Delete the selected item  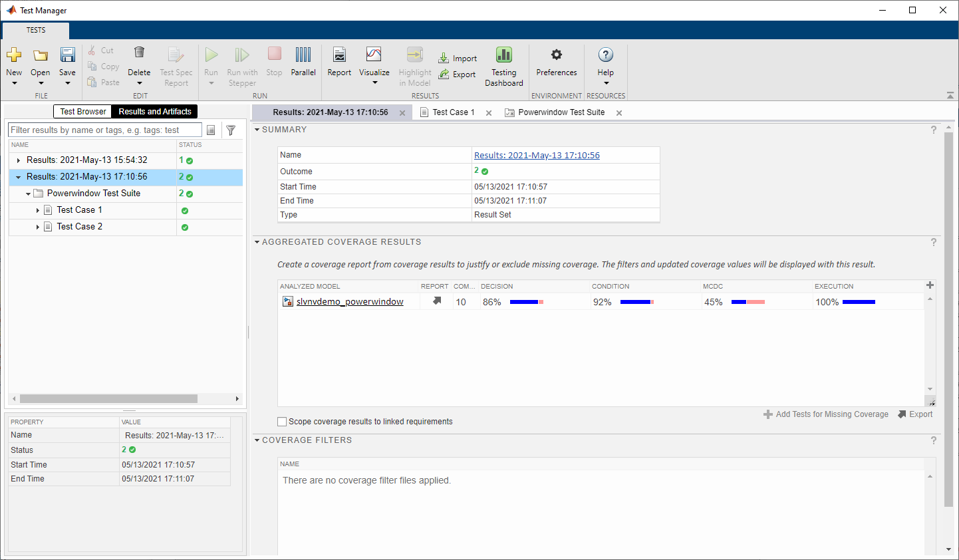(139, 60)
